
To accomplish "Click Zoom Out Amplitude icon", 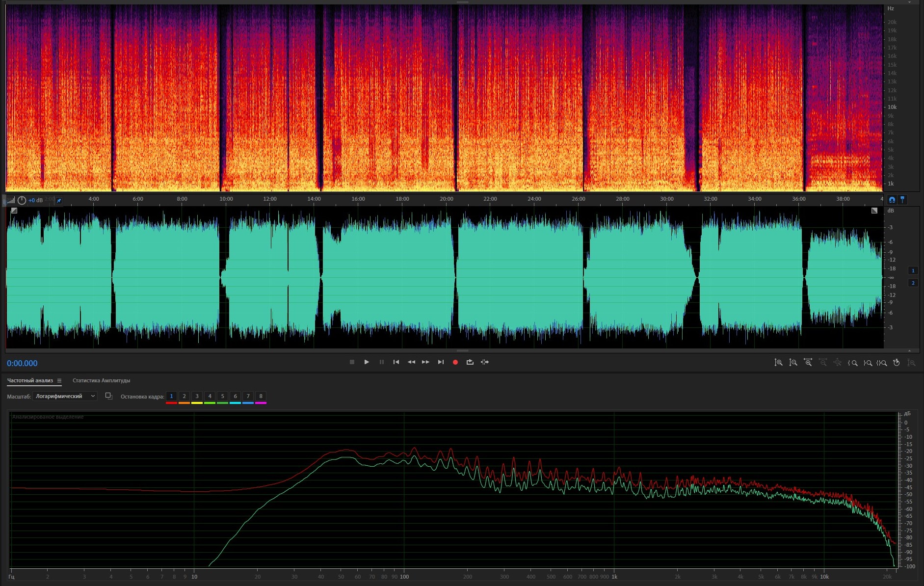I will coord(793,363).
